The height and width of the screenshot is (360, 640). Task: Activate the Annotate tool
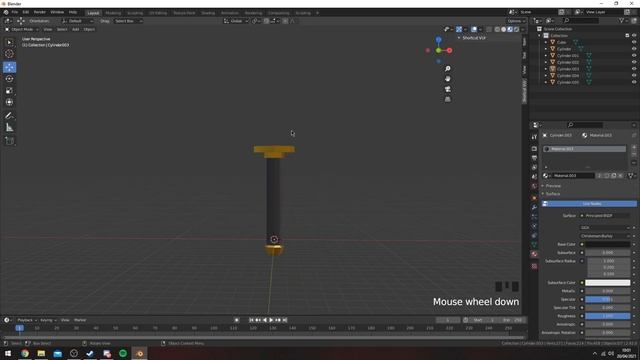tap(9, 116)
